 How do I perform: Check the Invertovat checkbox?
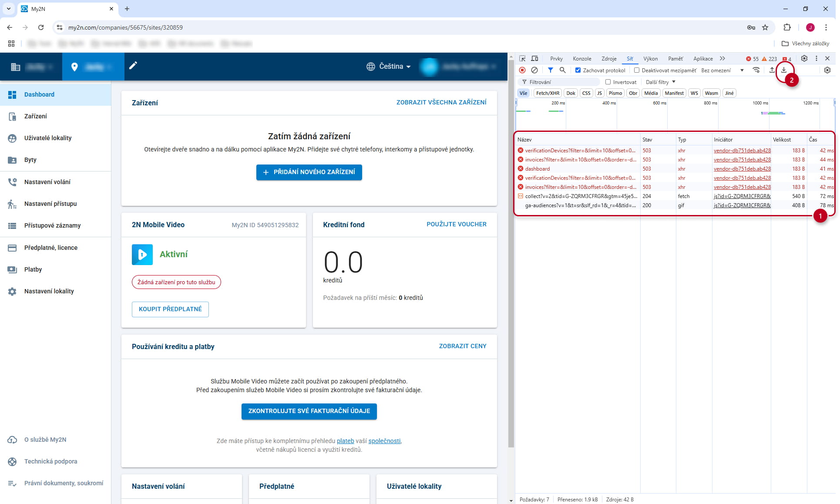tap(608, 82)
